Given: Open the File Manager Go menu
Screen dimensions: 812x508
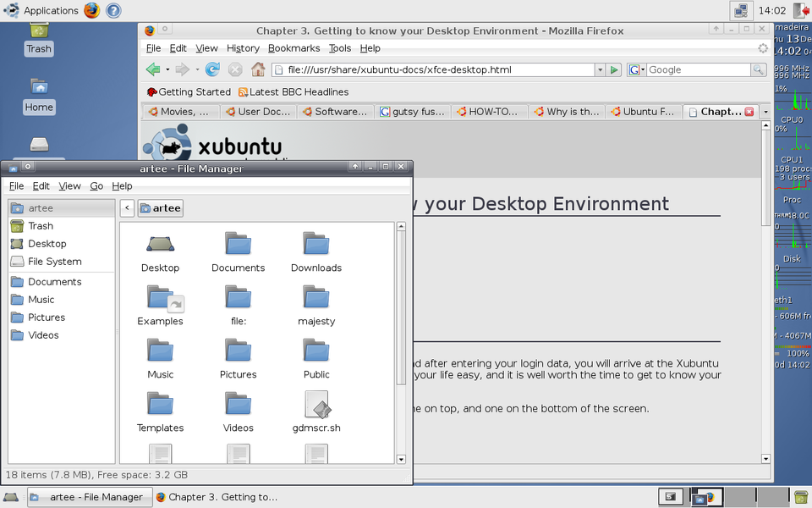Looking at the screenshot, I should coord(96,186).
